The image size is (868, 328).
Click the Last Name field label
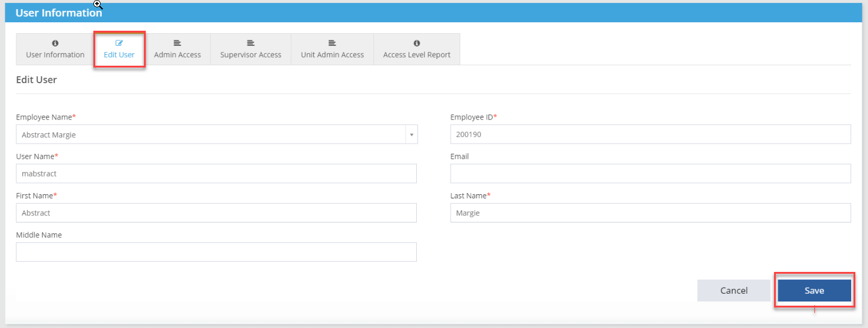pyautogui.click(x=470, y=195)
